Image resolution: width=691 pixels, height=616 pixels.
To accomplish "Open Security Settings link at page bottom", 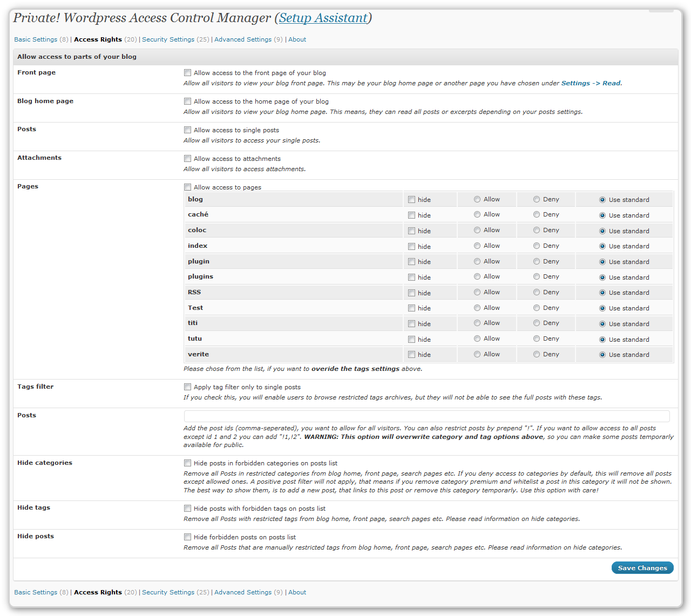I will click(168, 592).
